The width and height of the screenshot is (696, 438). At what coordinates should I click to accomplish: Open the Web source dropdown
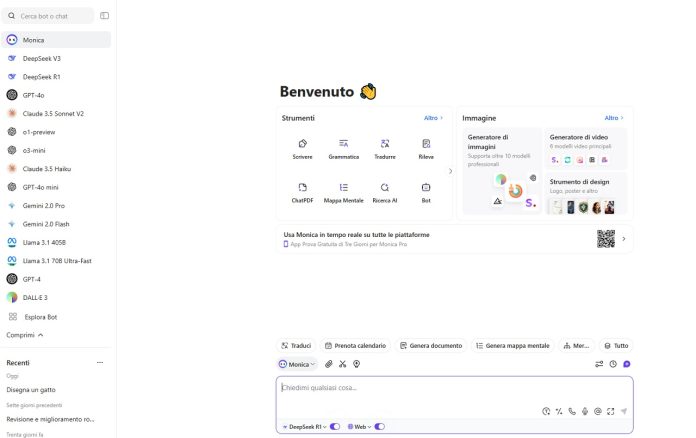click(360, 426)
